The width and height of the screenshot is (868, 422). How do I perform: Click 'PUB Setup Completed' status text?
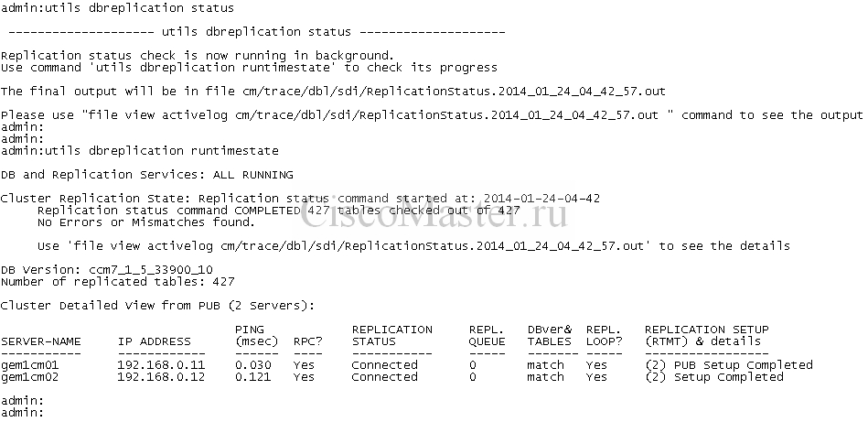click(743, 365)
